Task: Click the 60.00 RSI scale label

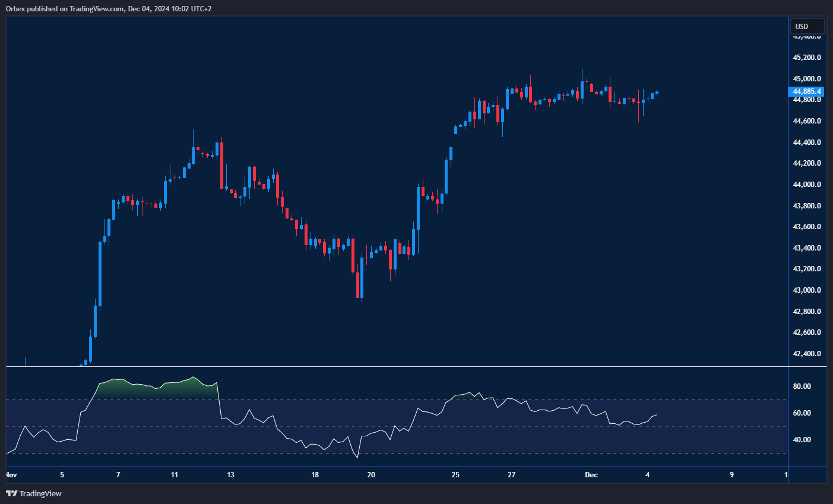Action: tap(802, 413)
